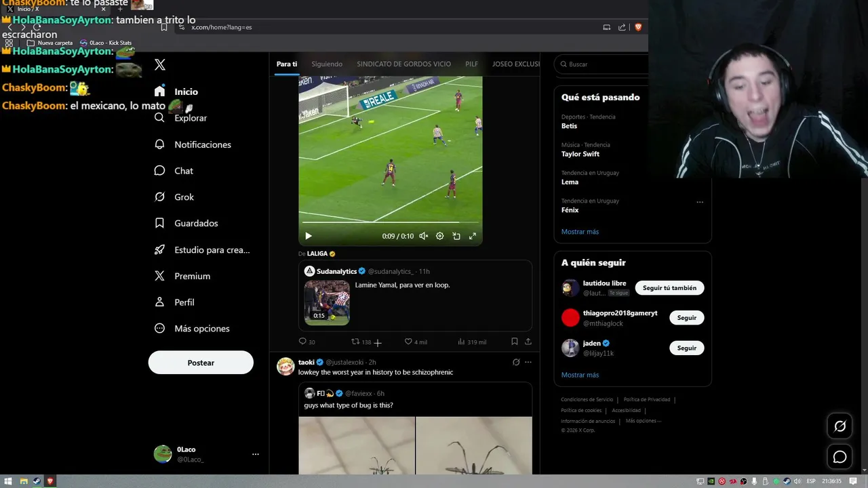
Task: Open faviexx quoted post handle
Action: coord(359,393)
